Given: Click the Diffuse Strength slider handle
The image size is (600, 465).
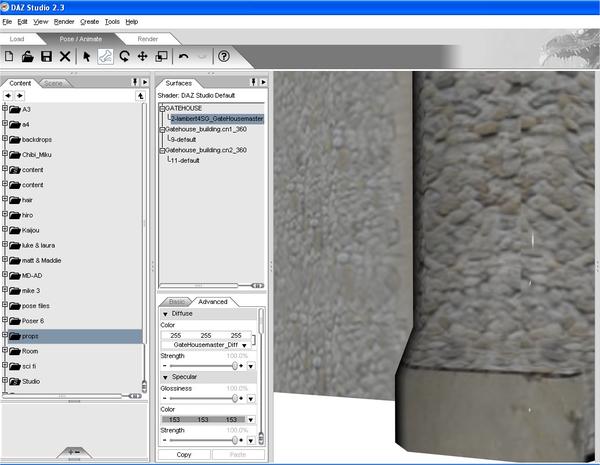Looking at the screenshot, I should pyautogui.click(x=235, y=366).
